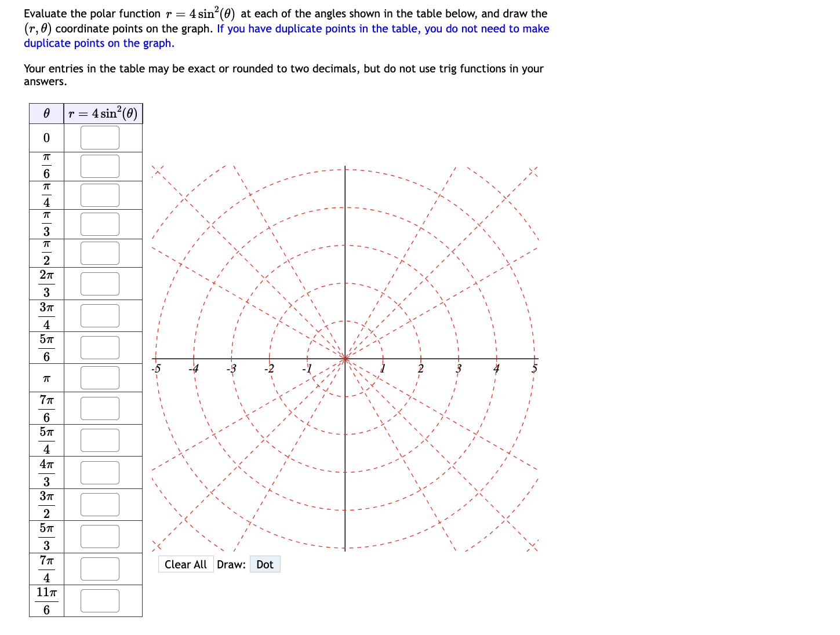Click the input field for θ = π/6

99,166
